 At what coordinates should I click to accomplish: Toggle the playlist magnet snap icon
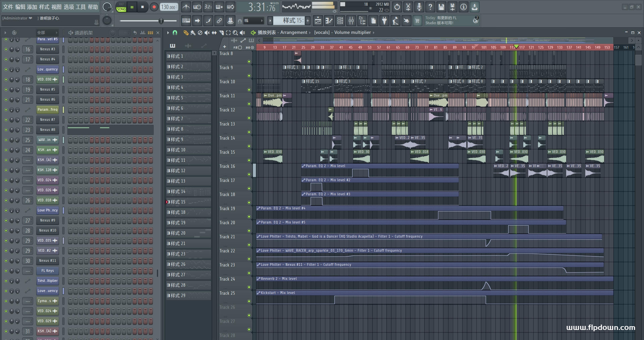[175, 33]
